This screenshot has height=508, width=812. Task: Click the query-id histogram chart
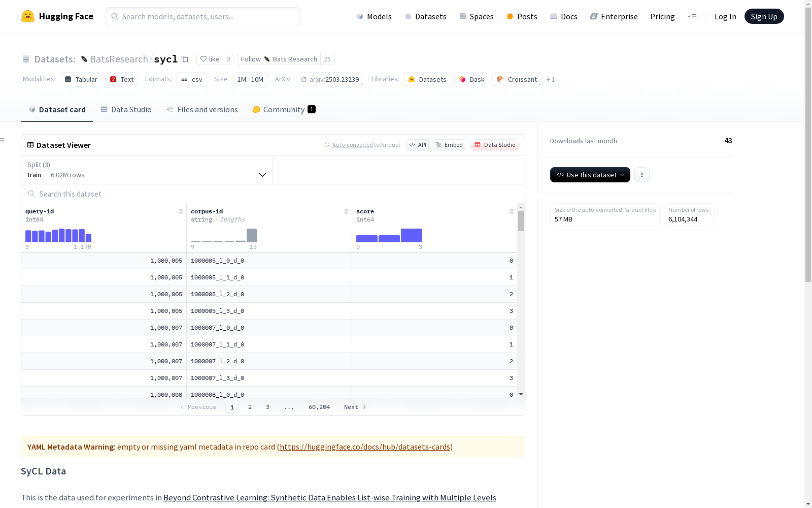[x=58, y=235]
